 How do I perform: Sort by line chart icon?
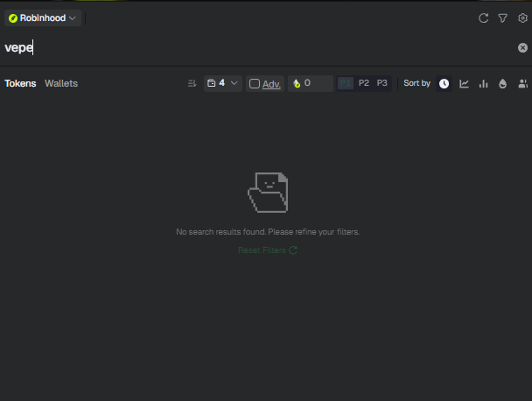(464, 83)
